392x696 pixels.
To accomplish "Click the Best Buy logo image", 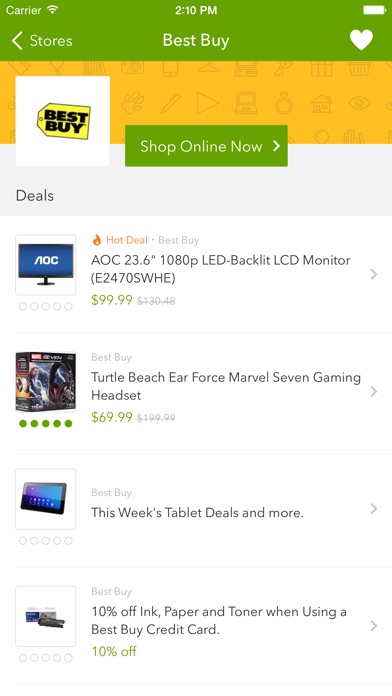I will click(x=63, y=121).
